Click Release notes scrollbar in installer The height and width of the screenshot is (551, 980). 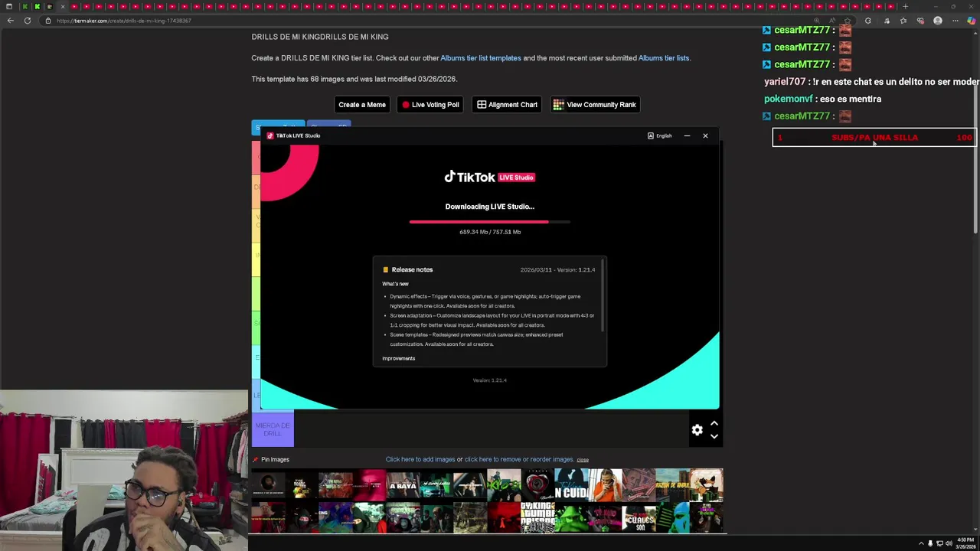[603, 295]
